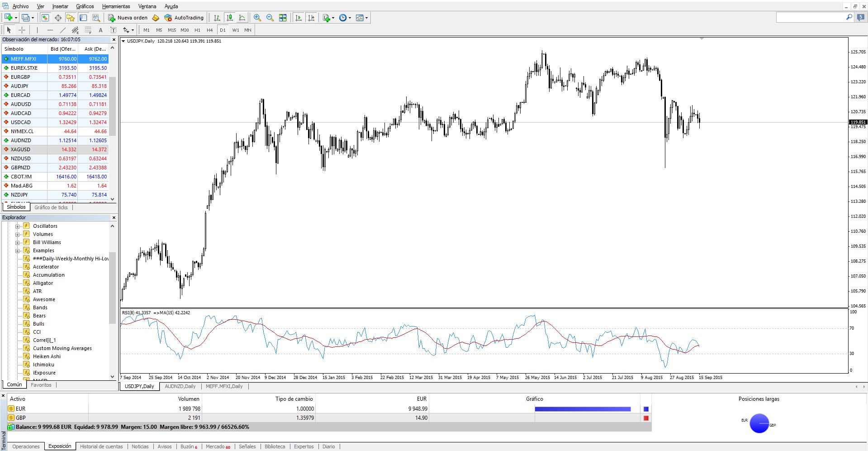Expand the Bill Williams tree node
This screenshot has height=451, width=868.
pos(17,243)
